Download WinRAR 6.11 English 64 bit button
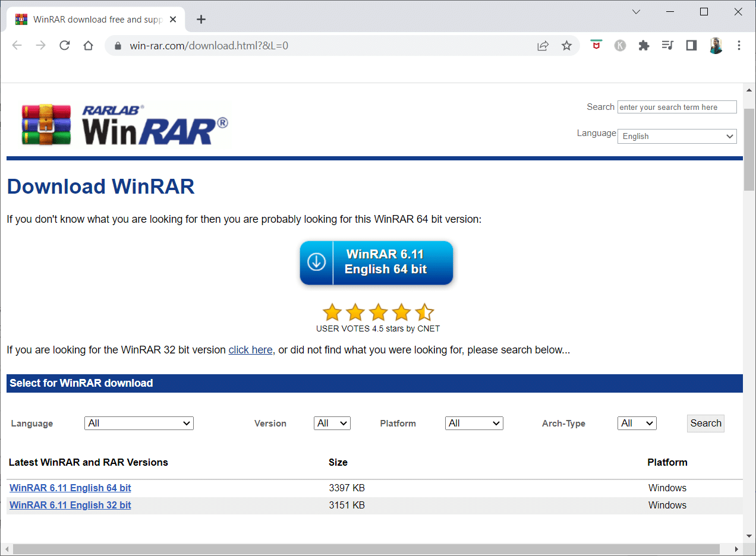756x556 pixels. 376,262
